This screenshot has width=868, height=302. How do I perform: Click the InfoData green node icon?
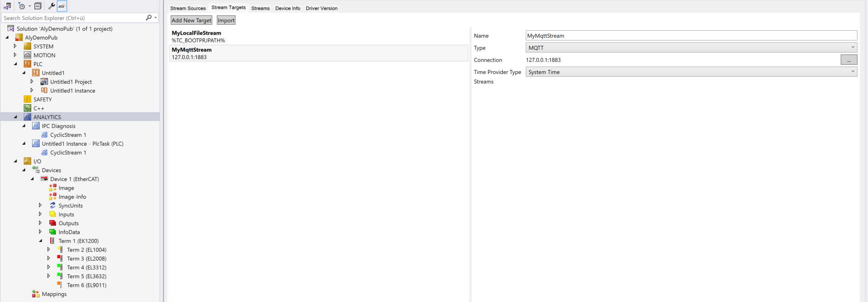pyautogui.click(x=53, y=232)
